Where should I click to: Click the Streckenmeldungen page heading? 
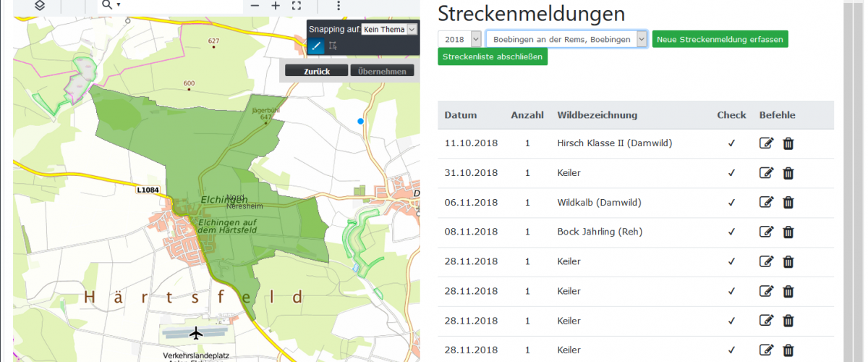click(x=531, y=13)
